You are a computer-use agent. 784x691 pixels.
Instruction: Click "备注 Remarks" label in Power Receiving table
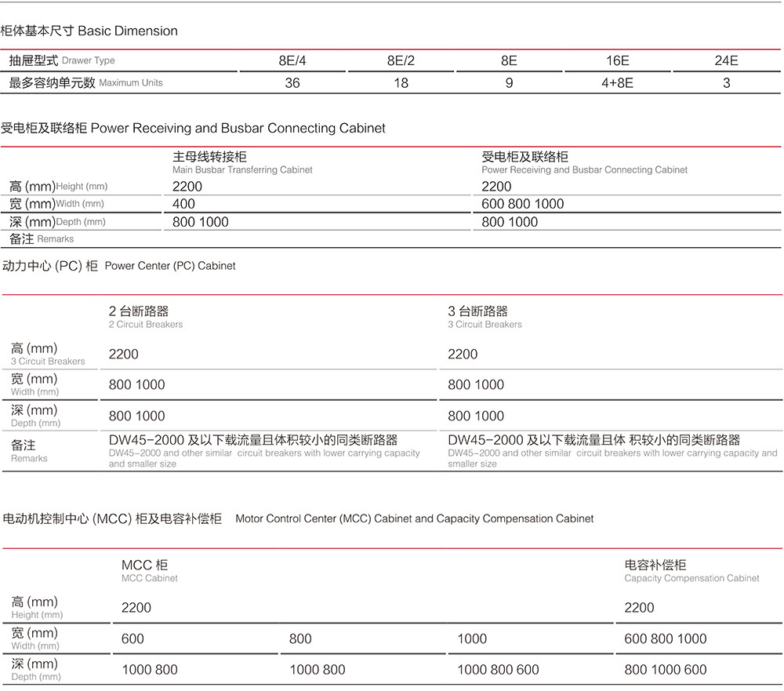tap(42, 239)
